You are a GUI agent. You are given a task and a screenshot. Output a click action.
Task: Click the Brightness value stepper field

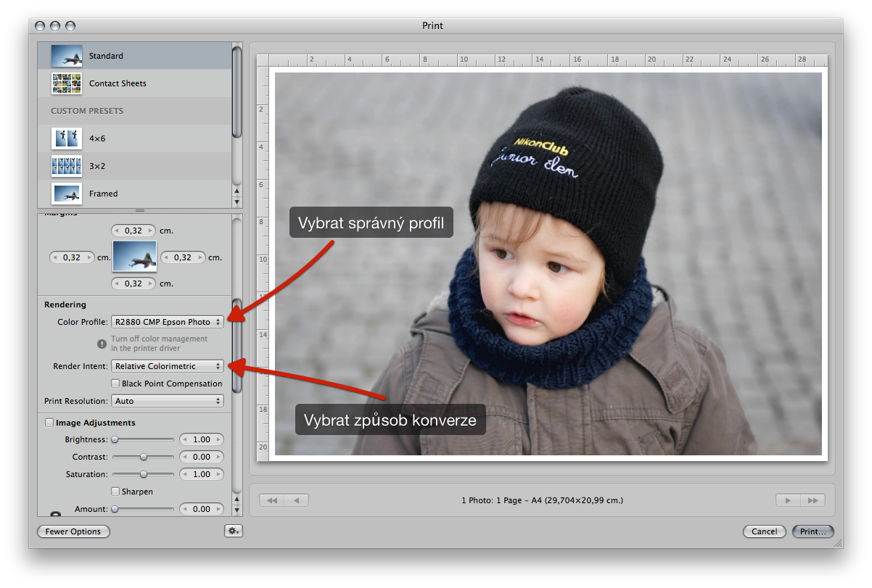tap(201, 439)
